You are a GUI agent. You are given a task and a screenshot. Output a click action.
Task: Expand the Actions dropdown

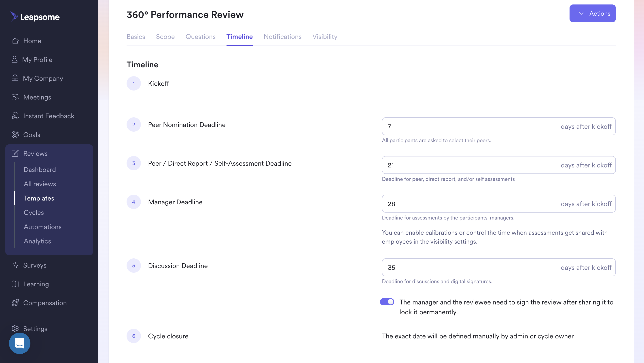pyautogui.click(x=592, y=13)
